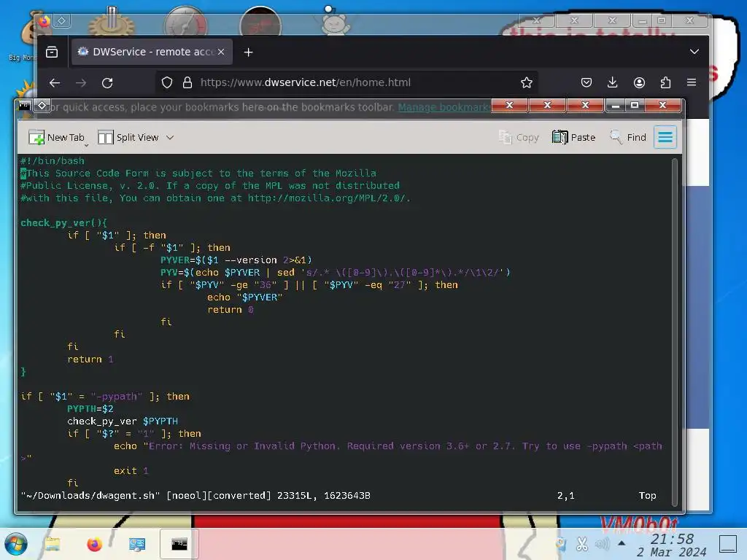Expand the Split View chevron menu
Screen dimensions: 747x560
click(x=170, y=138)
